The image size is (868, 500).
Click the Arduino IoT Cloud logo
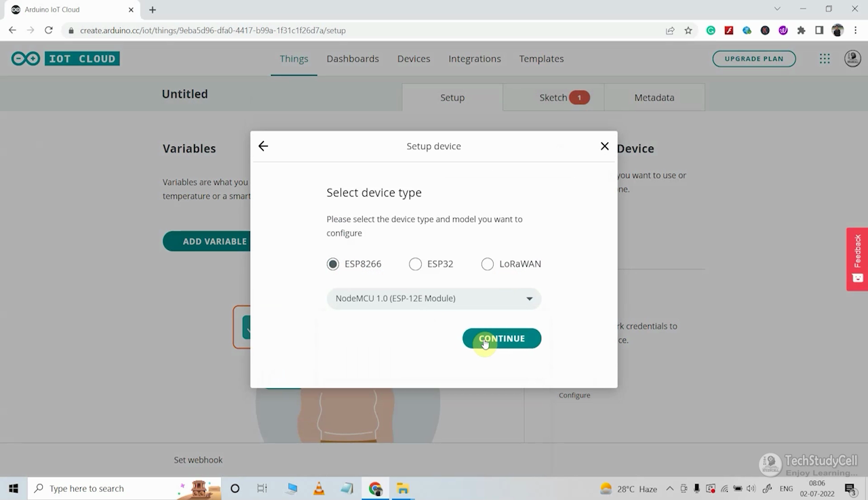[66, 59]
